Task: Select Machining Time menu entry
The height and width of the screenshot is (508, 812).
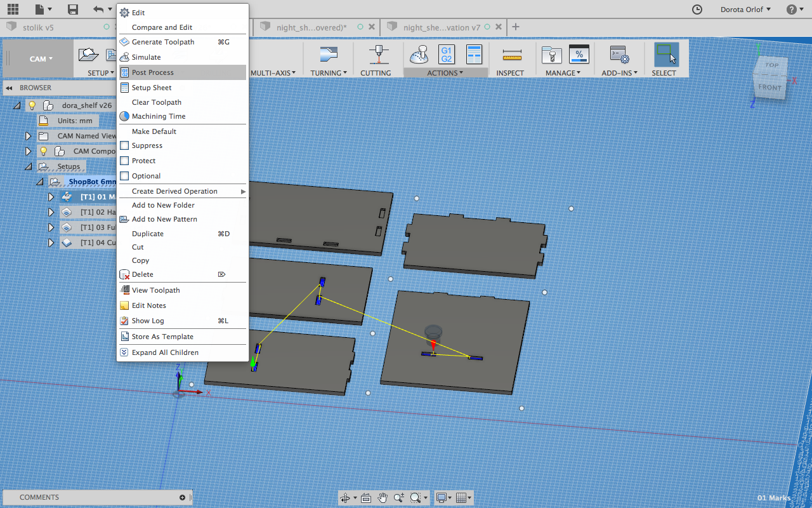Action: click(x=159, y=116)
